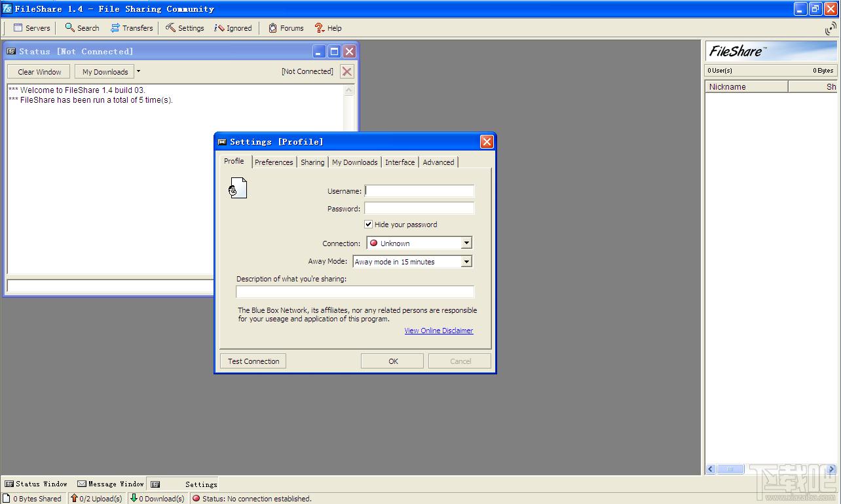841x504 pixels.
Task: Click the connection signal icon at toolbar right
Action: [831, 29]
